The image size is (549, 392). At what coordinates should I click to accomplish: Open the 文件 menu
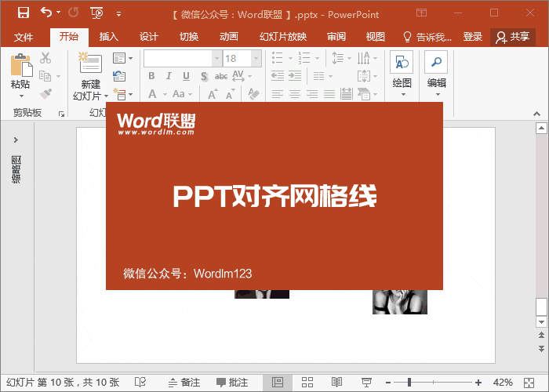24,37
